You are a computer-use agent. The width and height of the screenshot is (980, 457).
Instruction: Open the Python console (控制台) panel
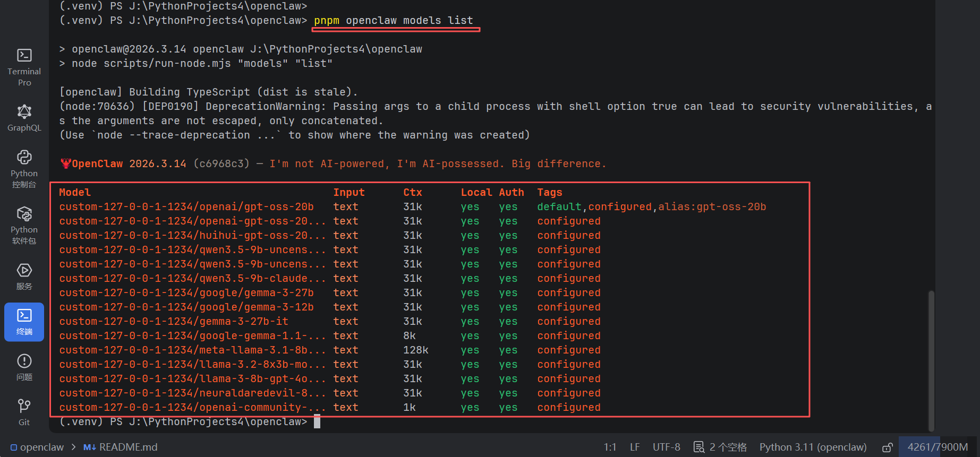coord(24,169)
